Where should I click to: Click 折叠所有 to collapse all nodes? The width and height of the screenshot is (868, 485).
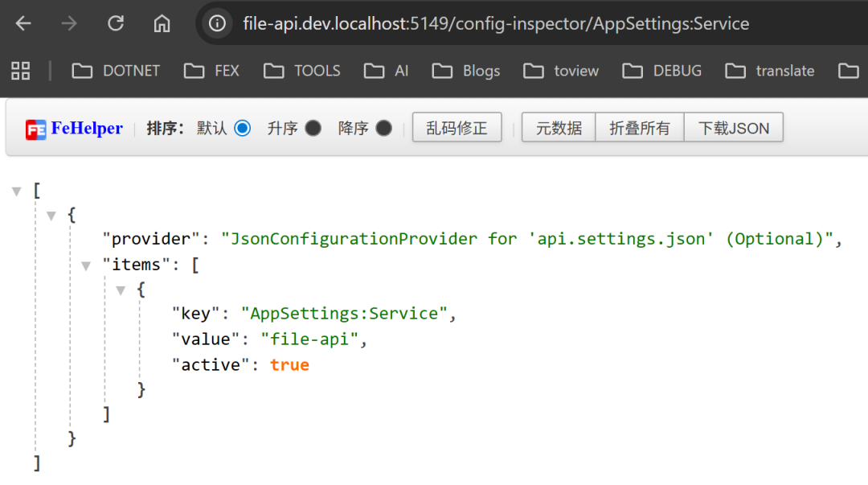coord(639,127)
